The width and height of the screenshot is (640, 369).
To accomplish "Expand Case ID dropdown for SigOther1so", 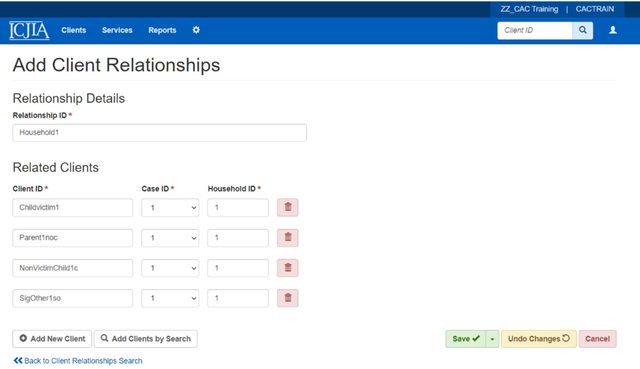I will pyautogui.click(x=170, y=298).
